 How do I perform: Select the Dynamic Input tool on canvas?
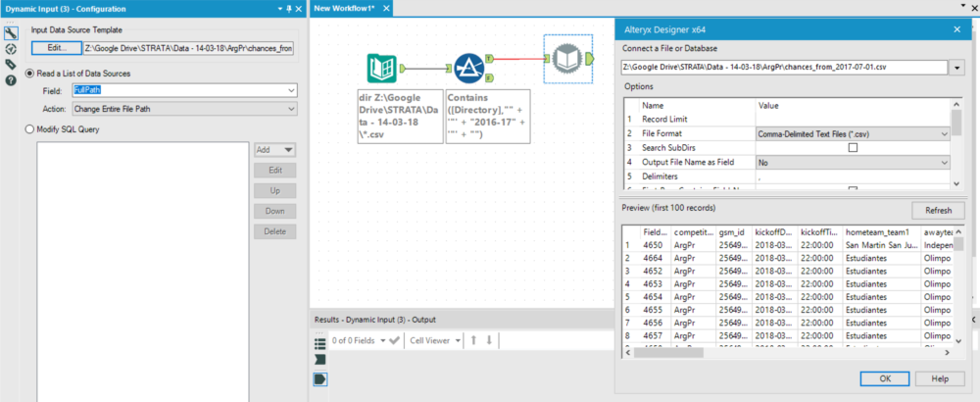pyautogui.click(x=566, y=58)
